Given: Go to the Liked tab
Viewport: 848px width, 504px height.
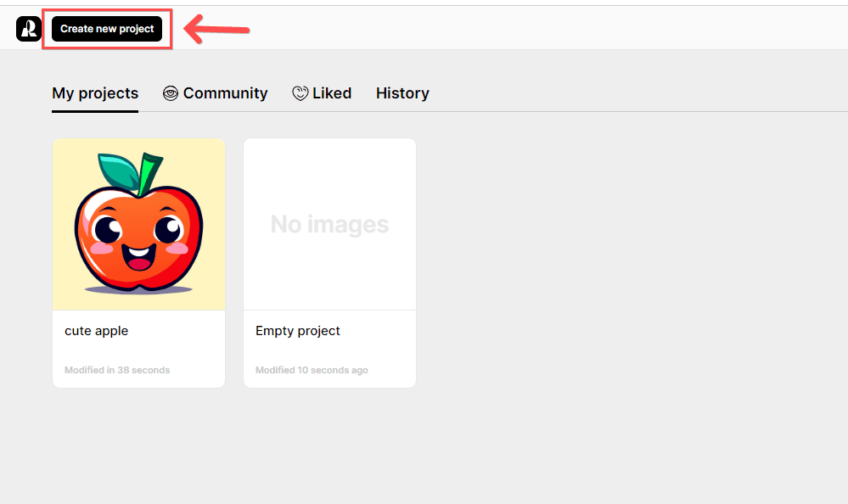Looking at the screenshot, I should point(331,93).
